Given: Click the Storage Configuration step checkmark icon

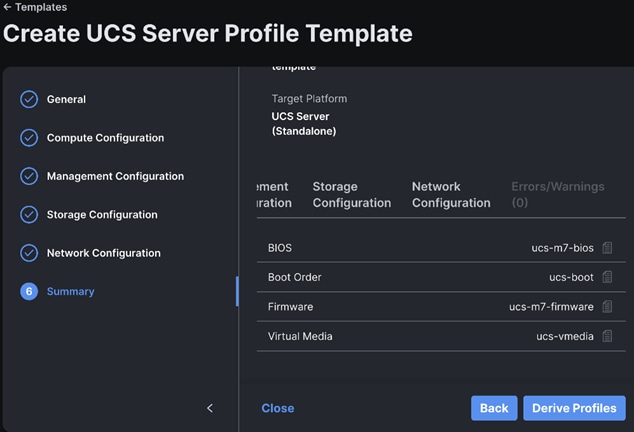Looking at the screenshot, I should click(x=29, y=214).
